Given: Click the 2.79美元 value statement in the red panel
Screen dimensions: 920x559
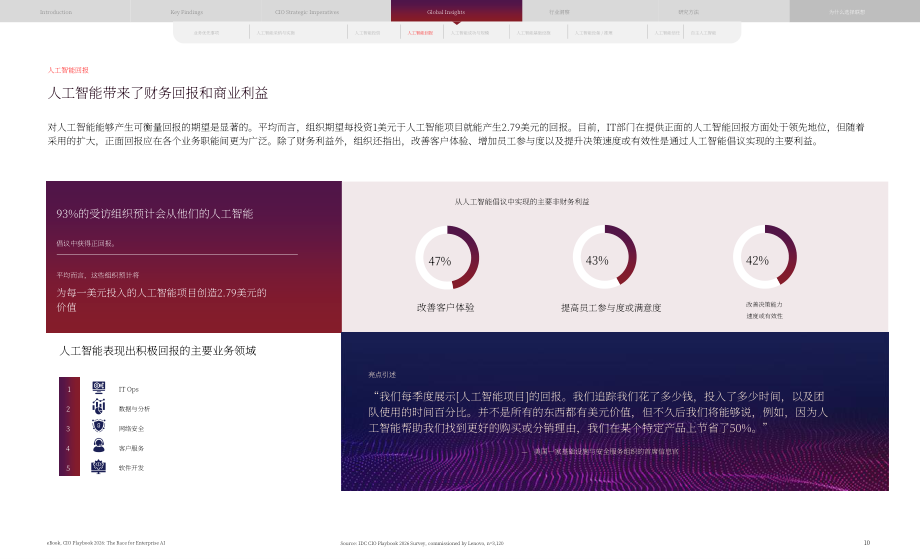Looking at the screenshot, I should tap(161, 300).
